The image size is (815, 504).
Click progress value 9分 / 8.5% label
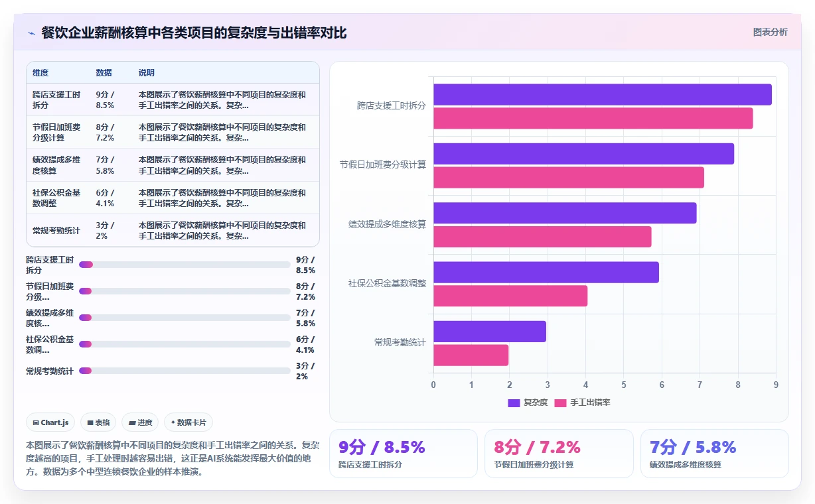coord(305,265)
